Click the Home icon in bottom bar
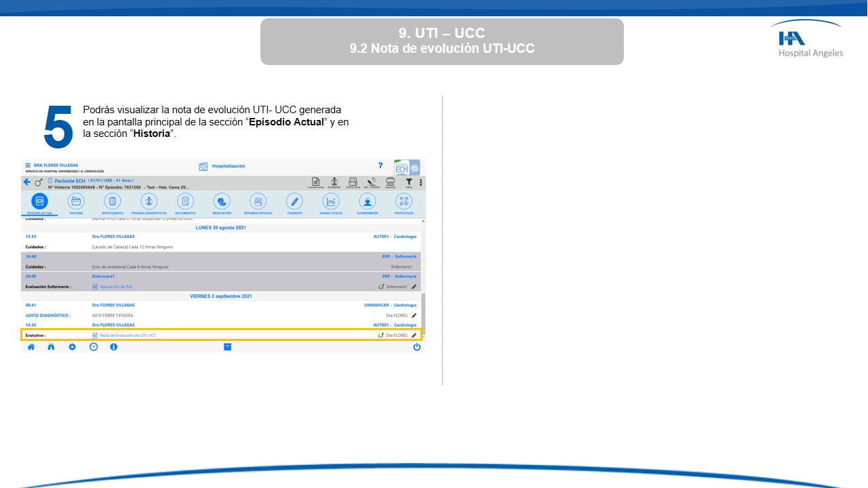 coord(31,347)
